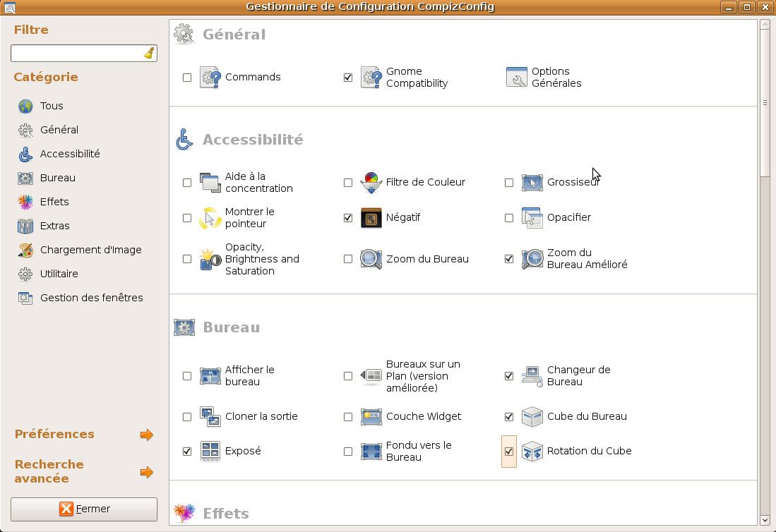Open the Cloner la sortie label
The height and width of the screenshot is (532, 776).
tap(261, 416)
